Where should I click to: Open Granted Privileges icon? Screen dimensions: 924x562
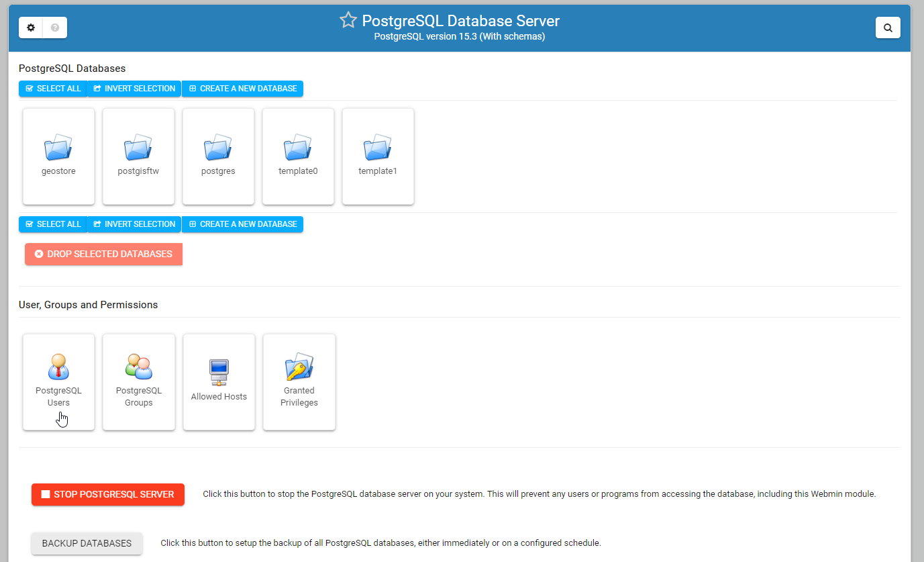click(x=299, y=368)
